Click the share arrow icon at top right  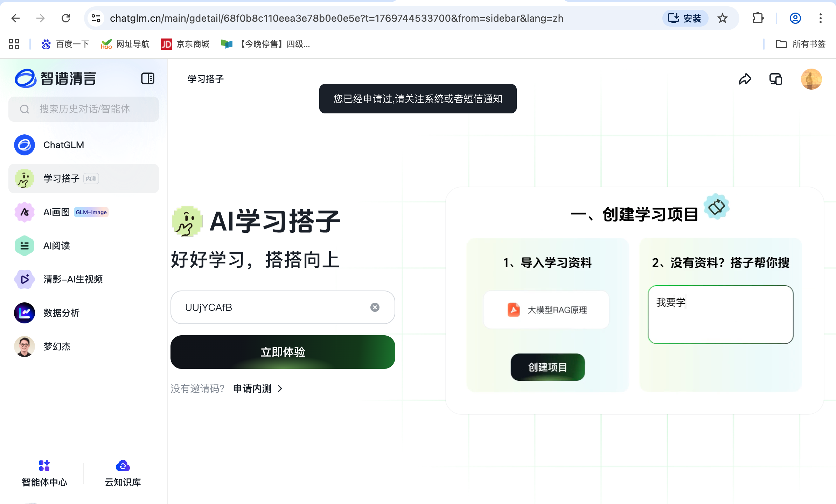[x=745, y=79]
